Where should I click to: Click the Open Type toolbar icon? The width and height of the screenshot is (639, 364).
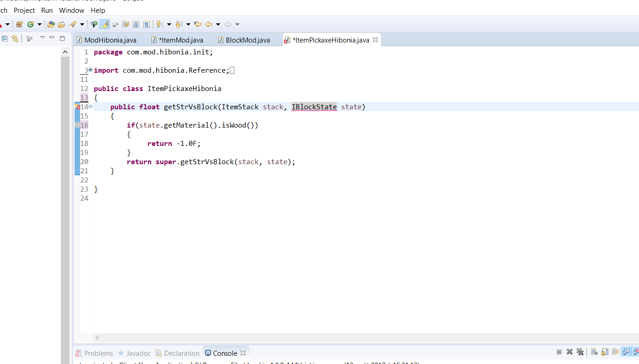coord(51,24)
